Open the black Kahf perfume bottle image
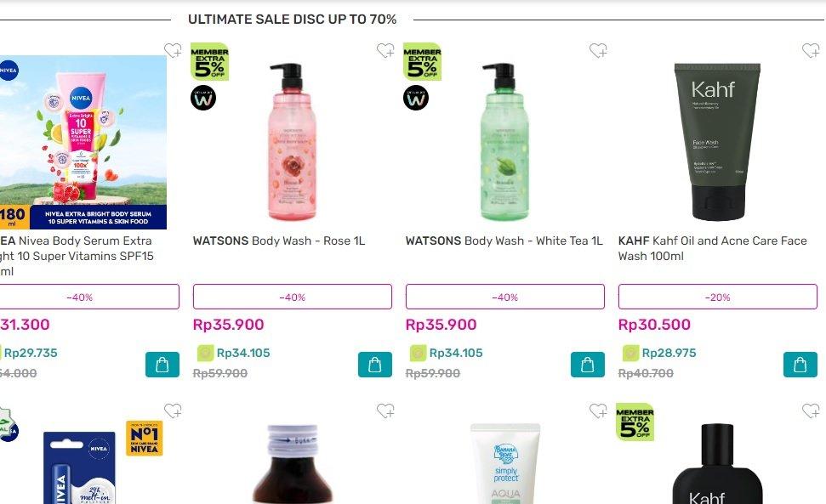The width and height of the screenshot is (826, 504). (717, 463)
